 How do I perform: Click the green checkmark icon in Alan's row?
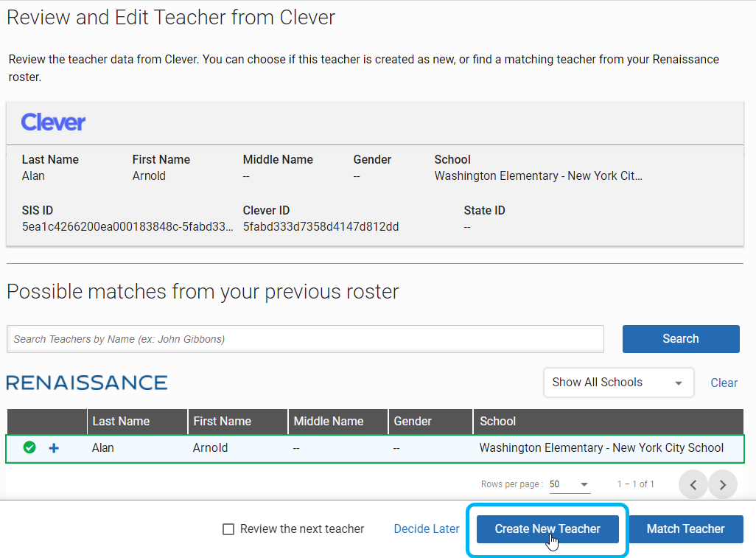pos(29,447)
